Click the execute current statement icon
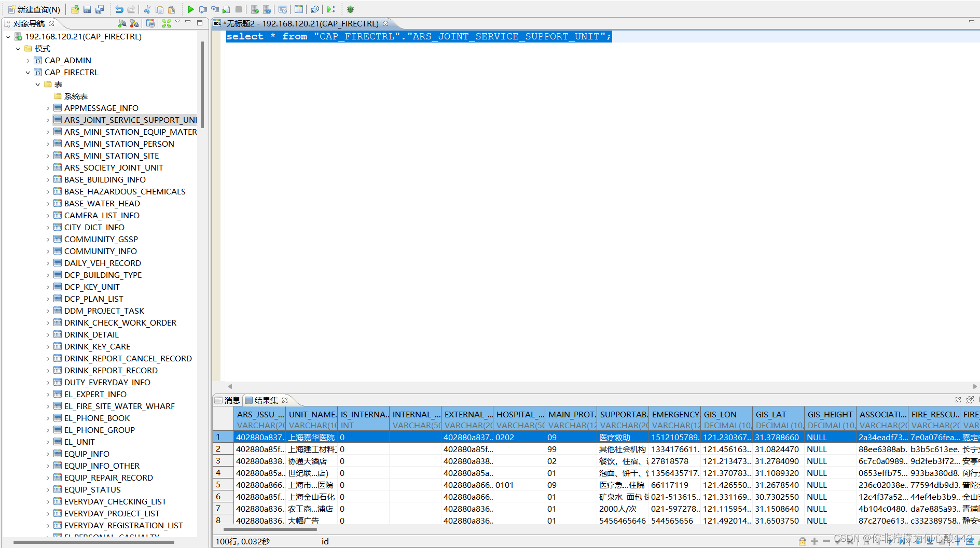980x548 pixels. [203, 9]
